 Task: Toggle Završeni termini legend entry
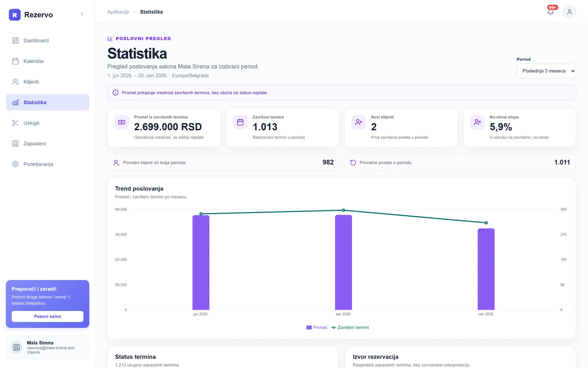click(x=350, y=328)
